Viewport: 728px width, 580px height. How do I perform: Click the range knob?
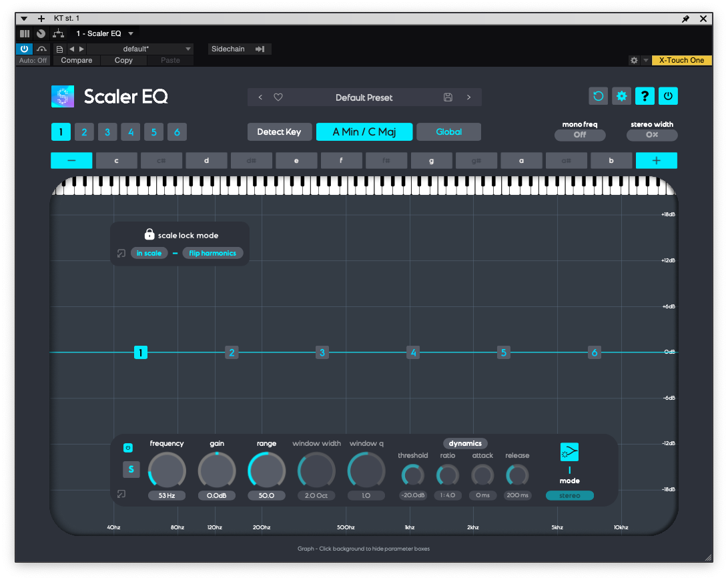(x=266, y=471)
